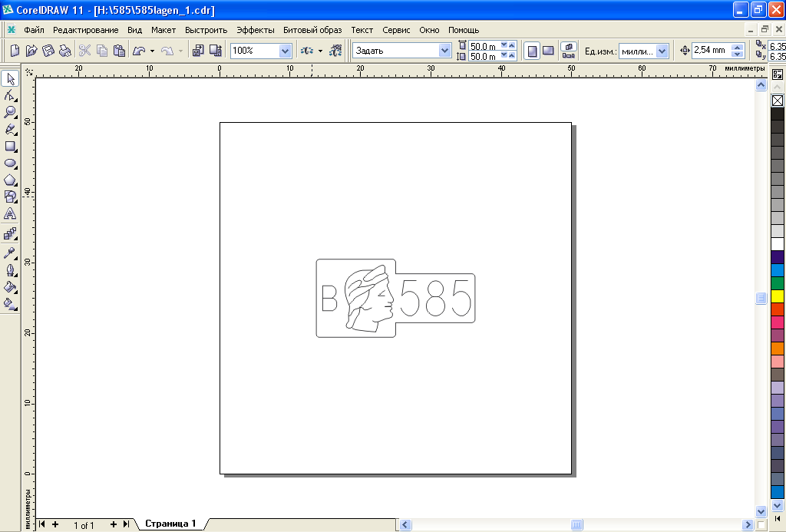Screen dimensions: 786x532
Task: Increase the page width value
Action: 512,45
